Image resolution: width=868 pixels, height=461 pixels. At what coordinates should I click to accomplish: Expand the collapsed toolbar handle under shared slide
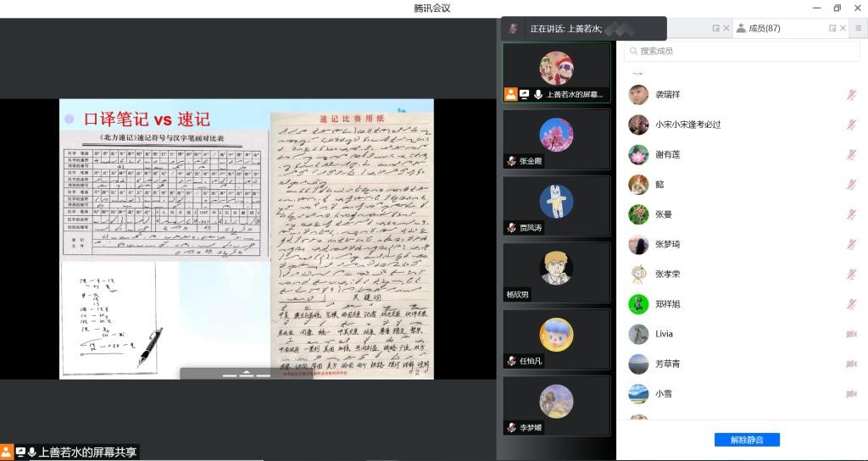247,373
